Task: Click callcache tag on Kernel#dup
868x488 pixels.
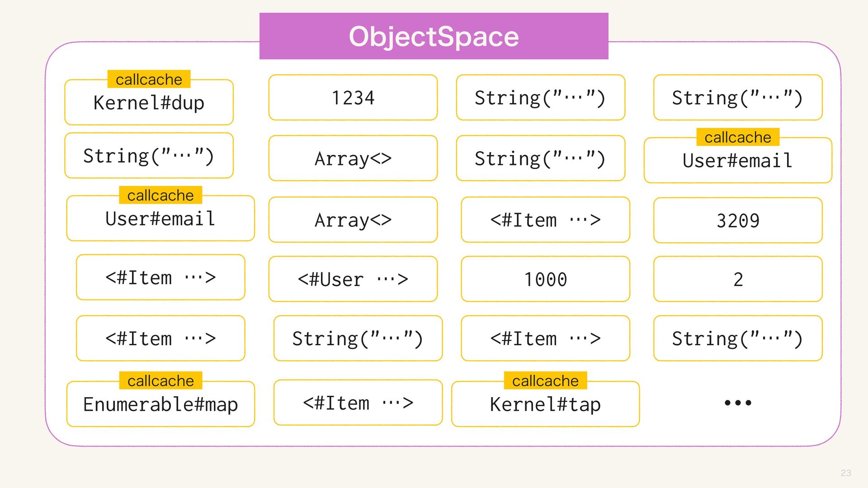Action: point(149,79)
